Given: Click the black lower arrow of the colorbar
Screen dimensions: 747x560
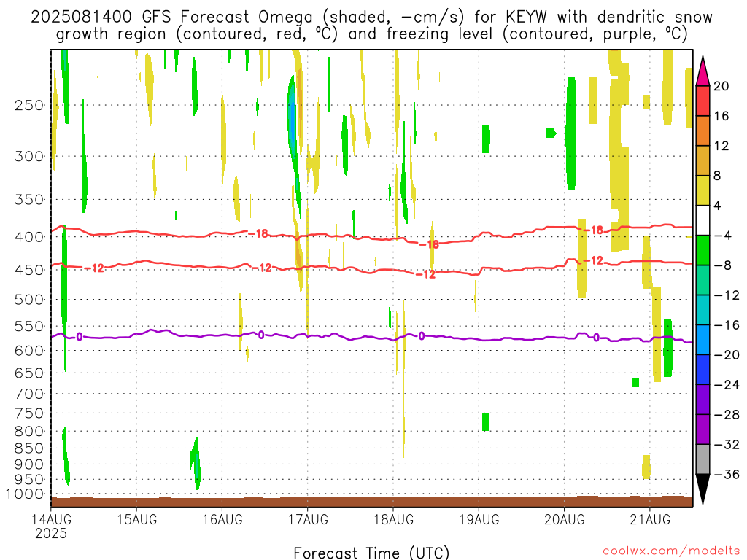Looking at the screenshot, I should (x=703, y=489).
